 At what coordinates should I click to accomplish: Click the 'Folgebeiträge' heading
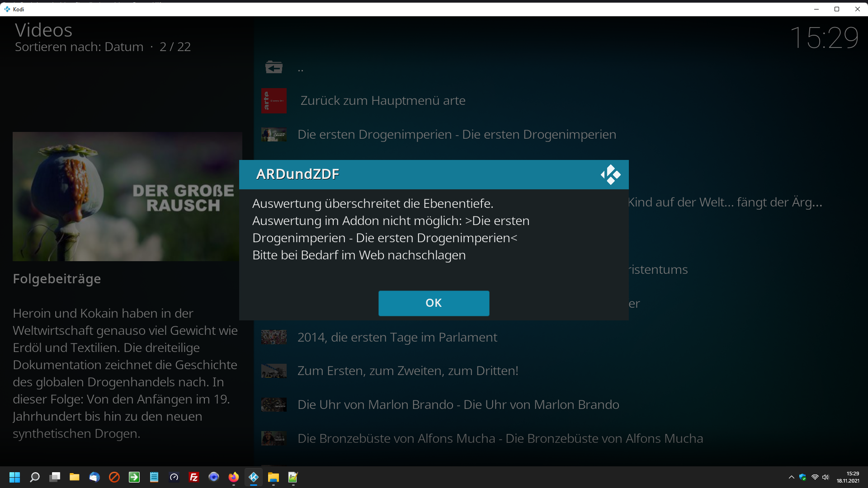[x=57, y=279]
